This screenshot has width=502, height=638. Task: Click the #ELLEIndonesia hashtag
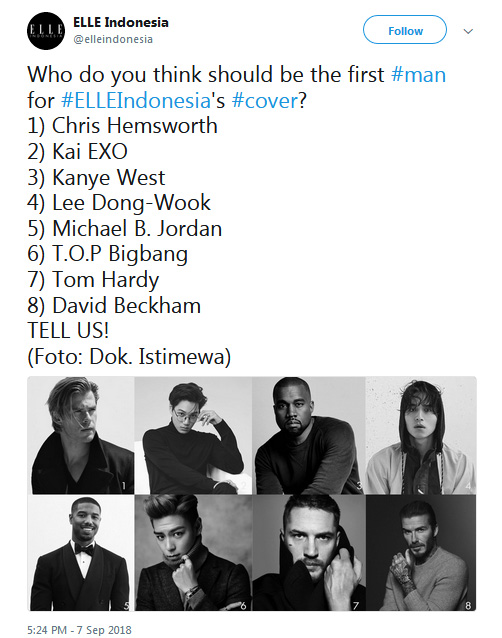pyautogui.click(x=135, y=101)
